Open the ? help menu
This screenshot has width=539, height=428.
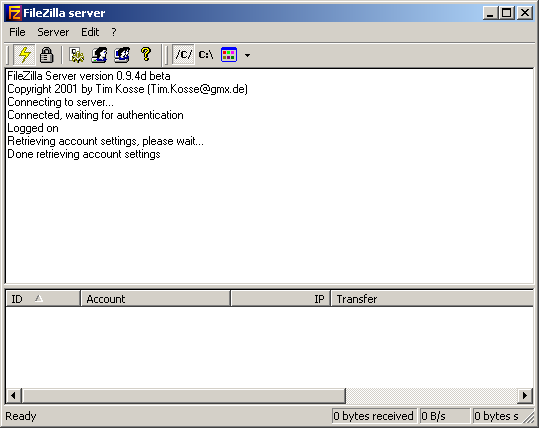coord(114,32)
